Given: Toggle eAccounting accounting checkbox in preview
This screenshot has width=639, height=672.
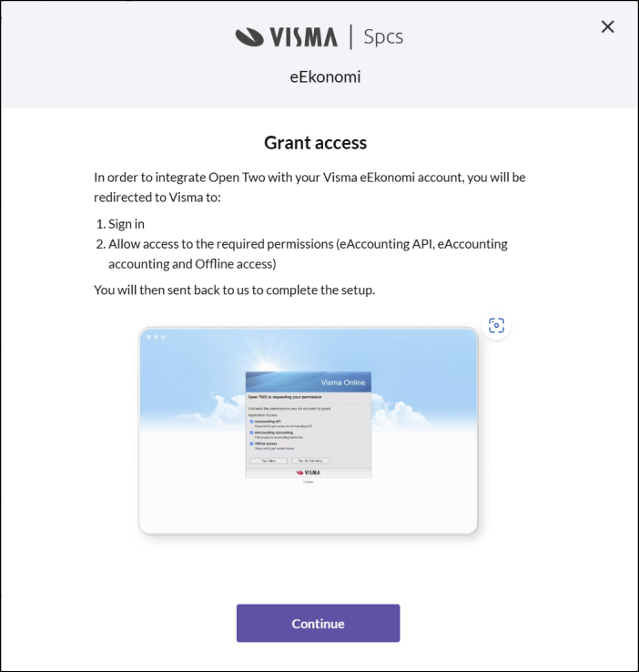Looking at the screenshot, I should click(x=251, y=433).
